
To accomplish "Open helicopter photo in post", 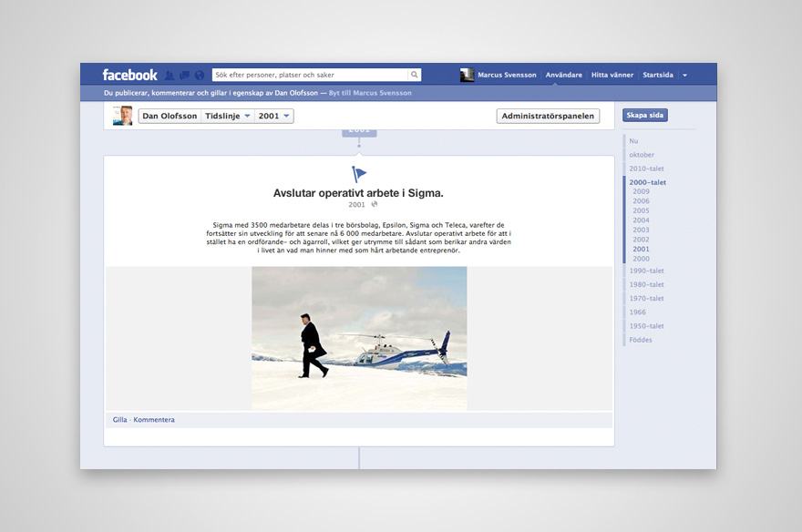I will [x=359, y=338].
